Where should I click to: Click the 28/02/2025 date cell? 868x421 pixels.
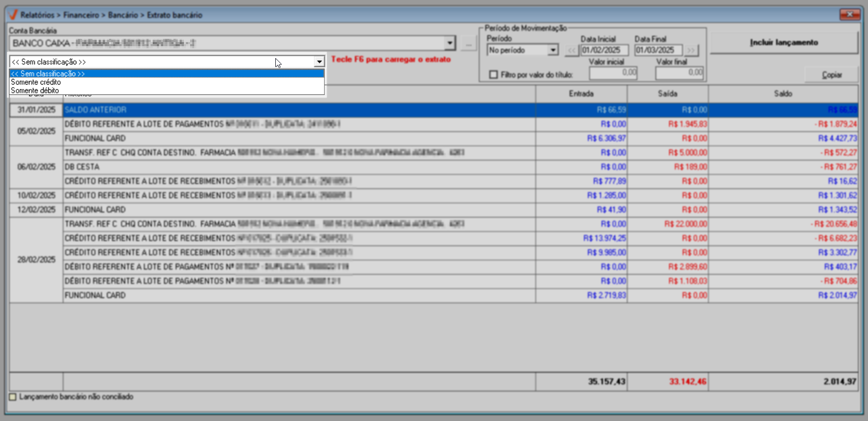tap(36, 260)
